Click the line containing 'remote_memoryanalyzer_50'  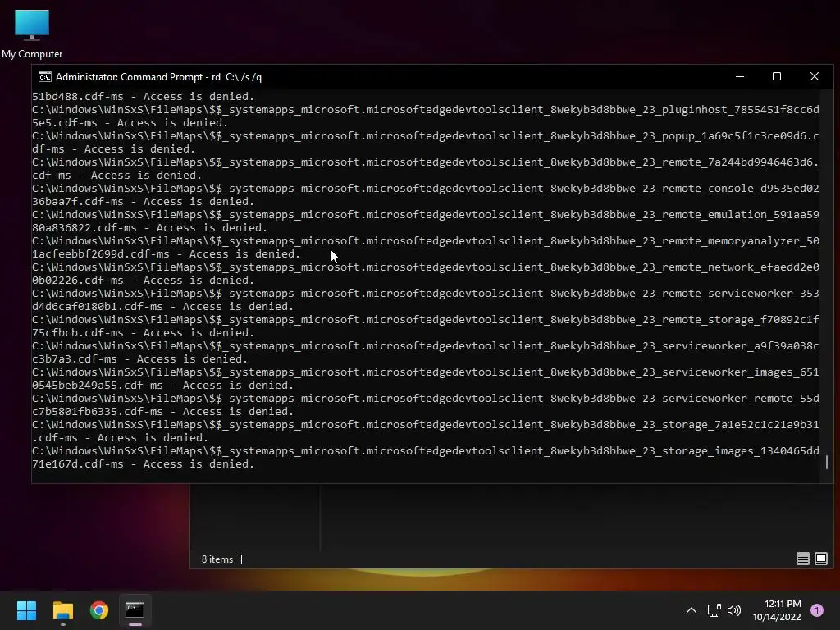pyautogui.click(x=426, y=240)
